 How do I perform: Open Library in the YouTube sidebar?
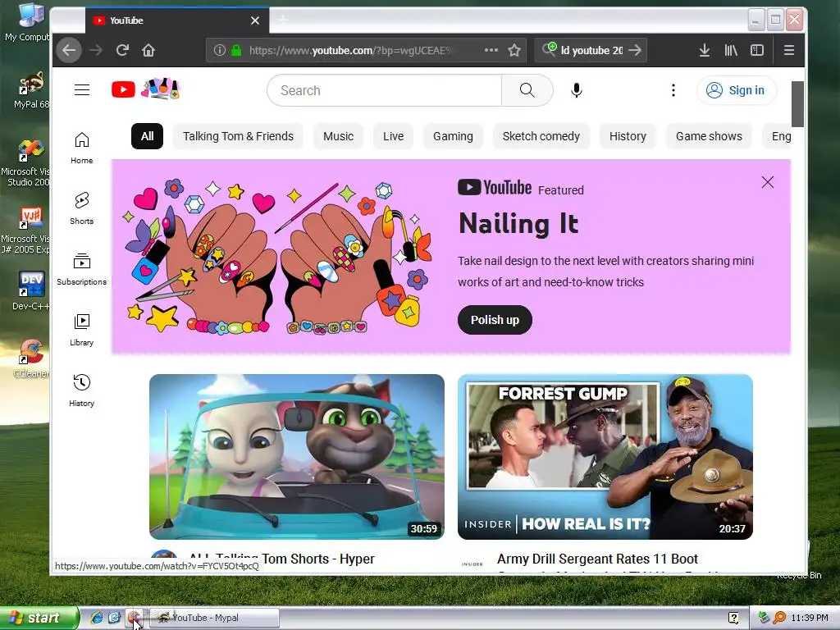[x=81, y=330]
